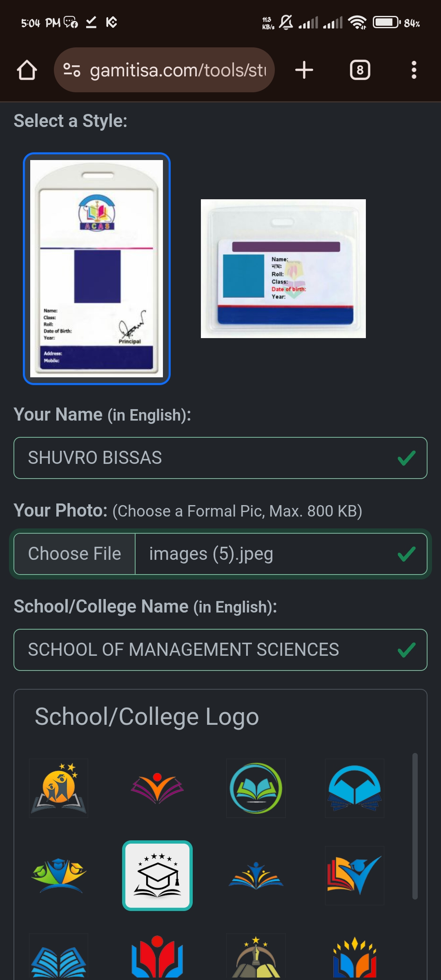Pick the green-blue circular book logo

(x=256, y=788)
